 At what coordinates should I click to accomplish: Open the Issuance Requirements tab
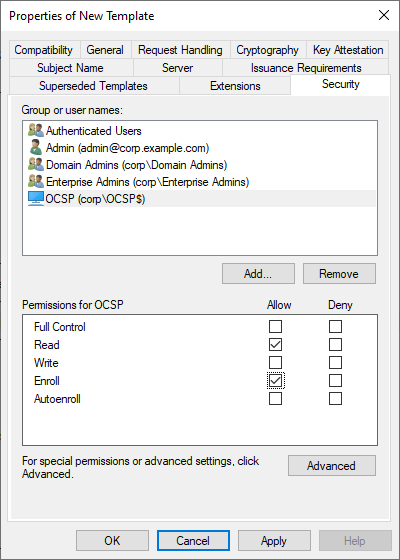tap(306, 68)
